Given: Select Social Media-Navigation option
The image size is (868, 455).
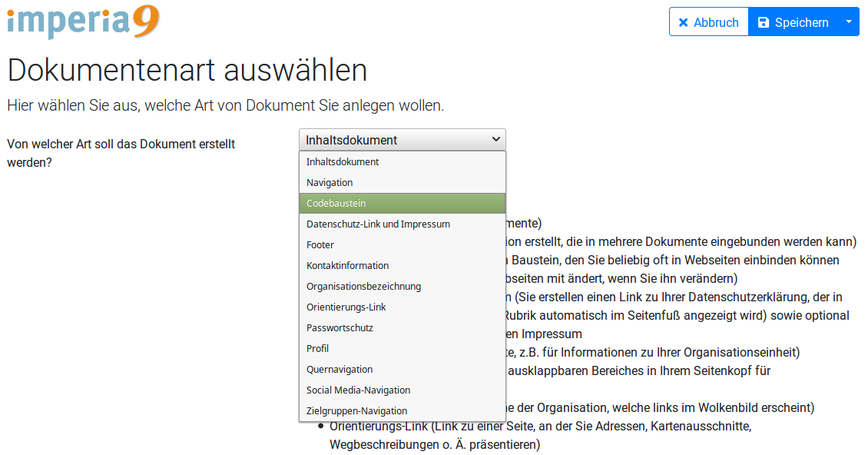Looking at the screenshot, I should coord(358,390).
